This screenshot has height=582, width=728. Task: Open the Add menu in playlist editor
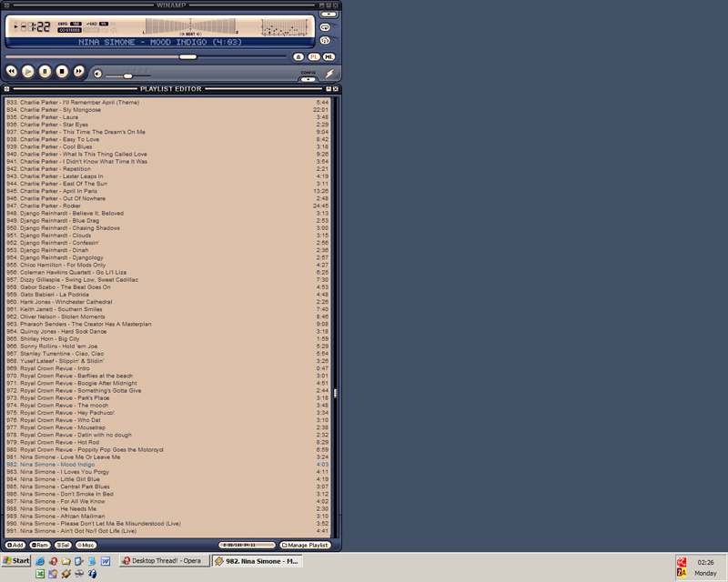point(15,545)
